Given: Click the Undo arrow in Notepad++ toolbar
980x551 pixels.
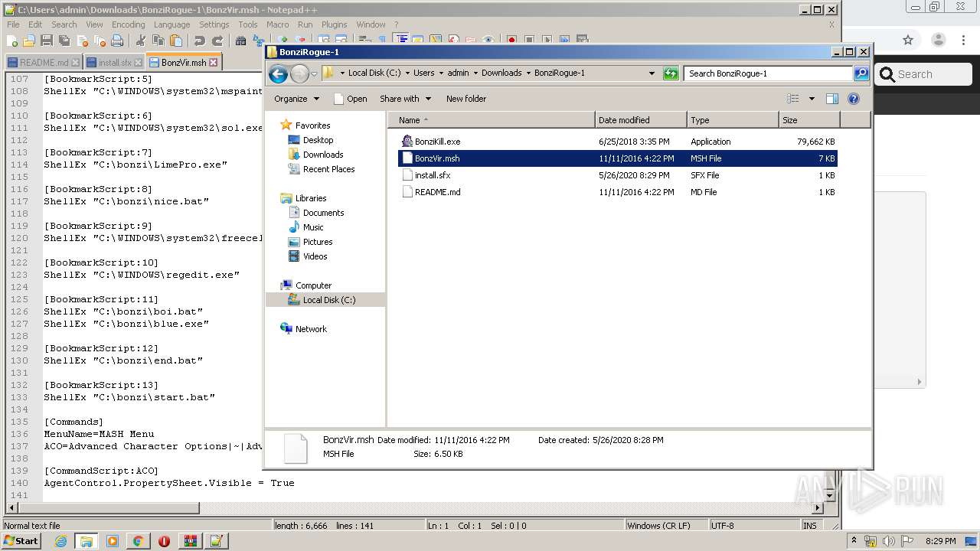Looking at the screenshot, I should coord(199,41).
